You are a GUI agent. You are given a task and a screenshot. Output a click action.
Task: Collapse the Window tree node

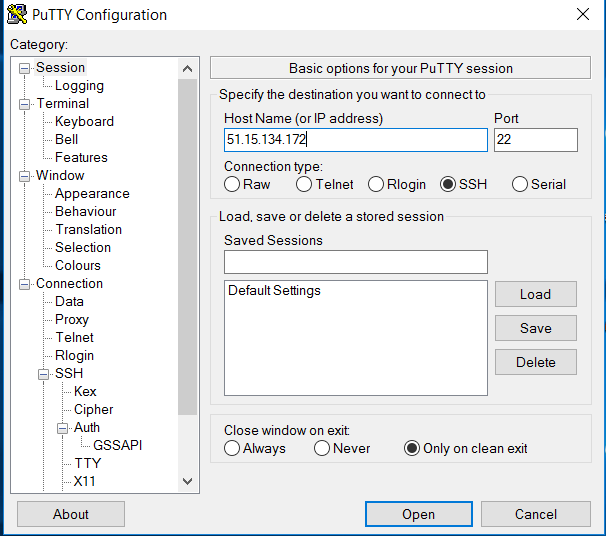(24, 176)
